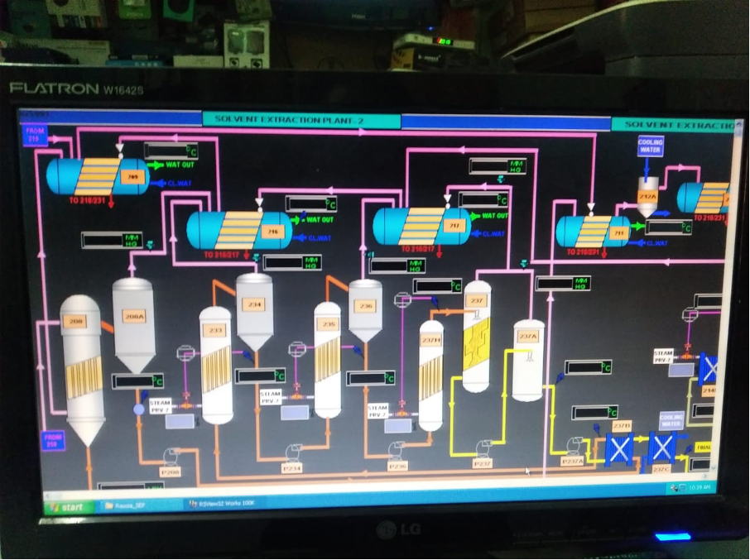Select the 237C exchanger icon

pos(661,448)
